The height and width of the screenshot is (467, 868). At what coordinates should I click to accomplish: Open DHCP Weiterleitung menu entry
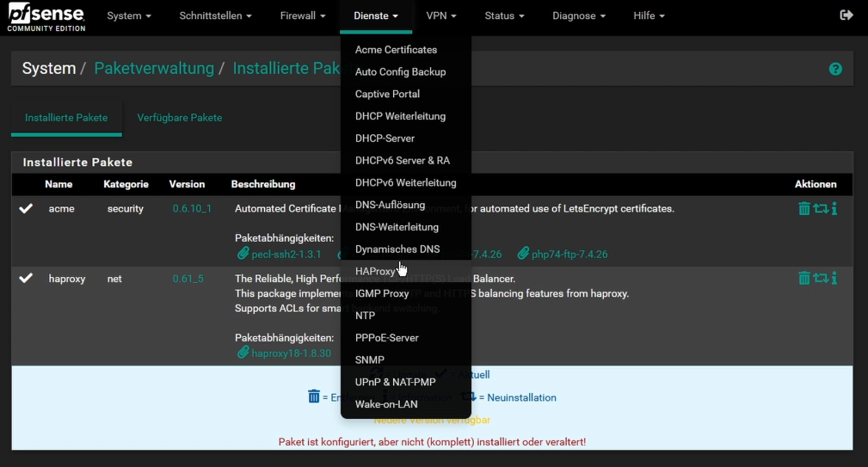tap(406, 116)
